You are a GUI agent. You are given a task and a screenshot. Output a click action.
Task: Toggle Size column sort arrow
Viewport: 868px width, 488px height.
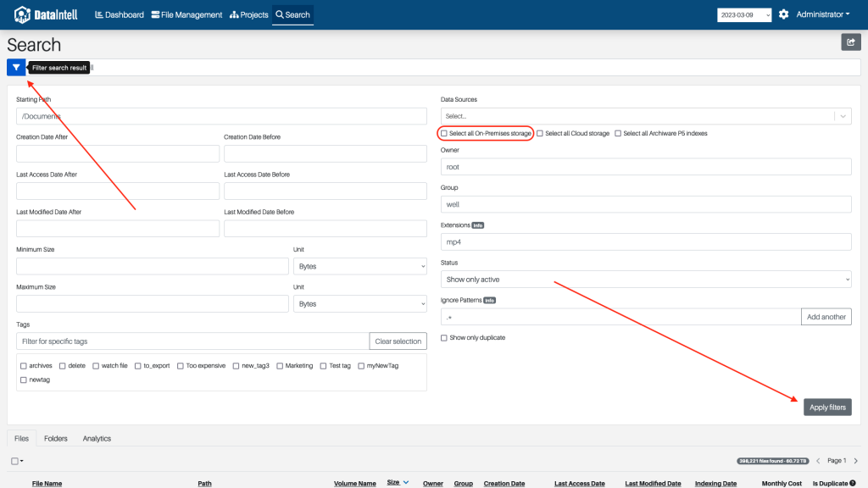tap(406, 482)
